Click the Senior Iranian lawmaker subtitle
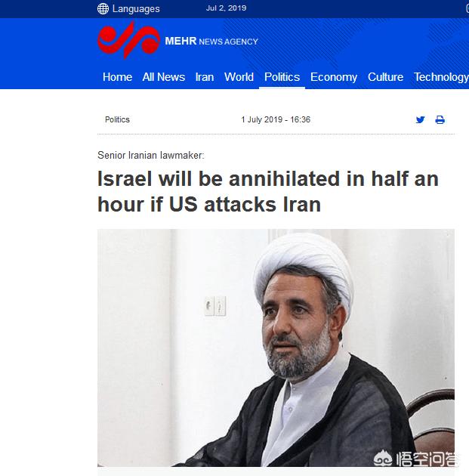Screen dimensions: 469x476 (x=151, y=155)
